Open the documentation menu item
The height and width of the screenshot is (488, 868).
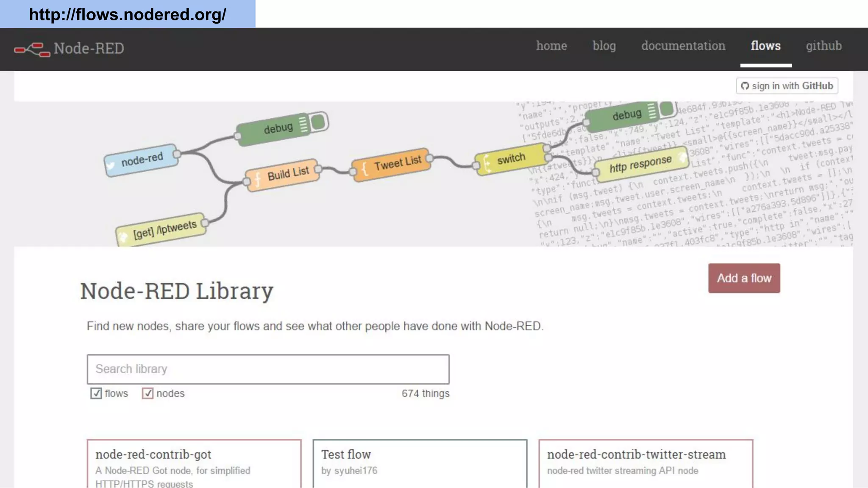[x=683, y=46]
